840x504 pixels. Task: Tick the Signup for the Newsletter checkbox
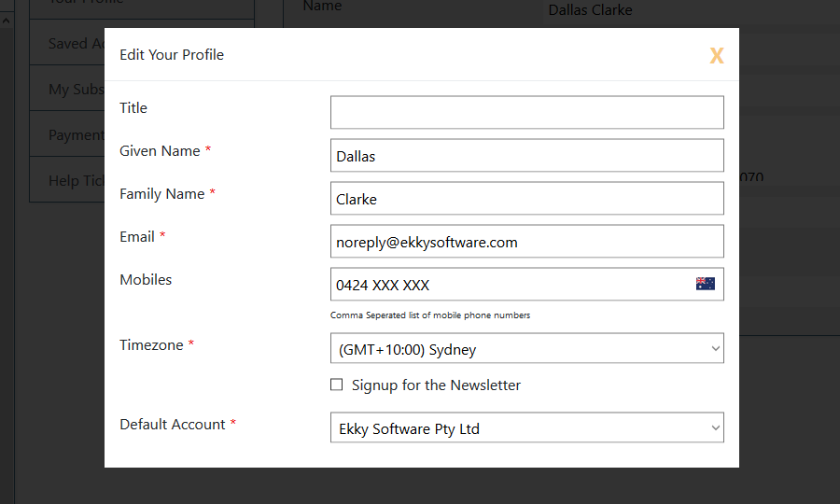[336, 385]
